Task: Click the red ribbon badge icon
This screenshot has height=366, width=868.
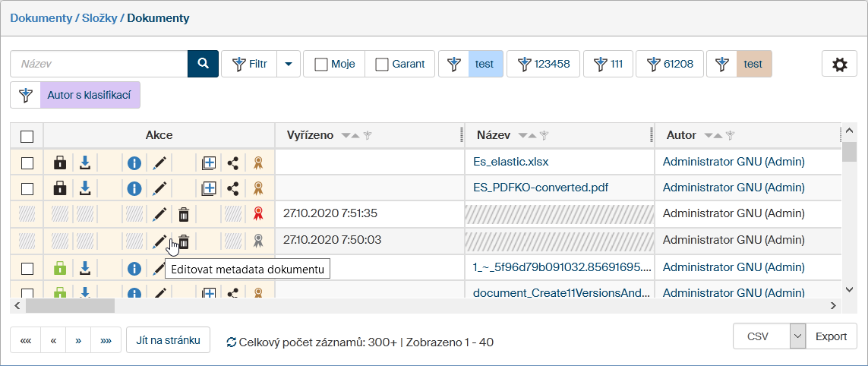Action: (x=258, y=215)
